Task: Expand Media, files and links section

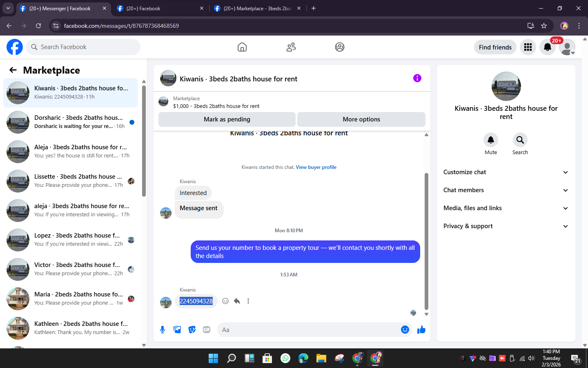Action: point(506,208)
